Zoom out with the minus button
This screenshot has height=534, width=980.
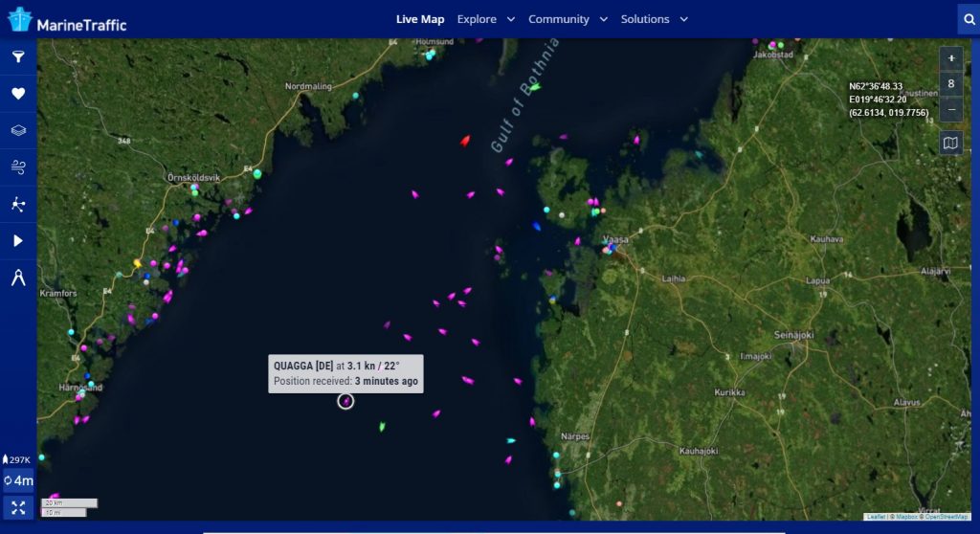coord(950,109)
